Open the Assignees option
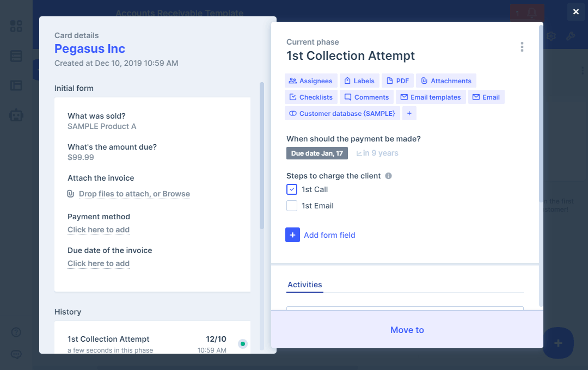 [310, 81]
